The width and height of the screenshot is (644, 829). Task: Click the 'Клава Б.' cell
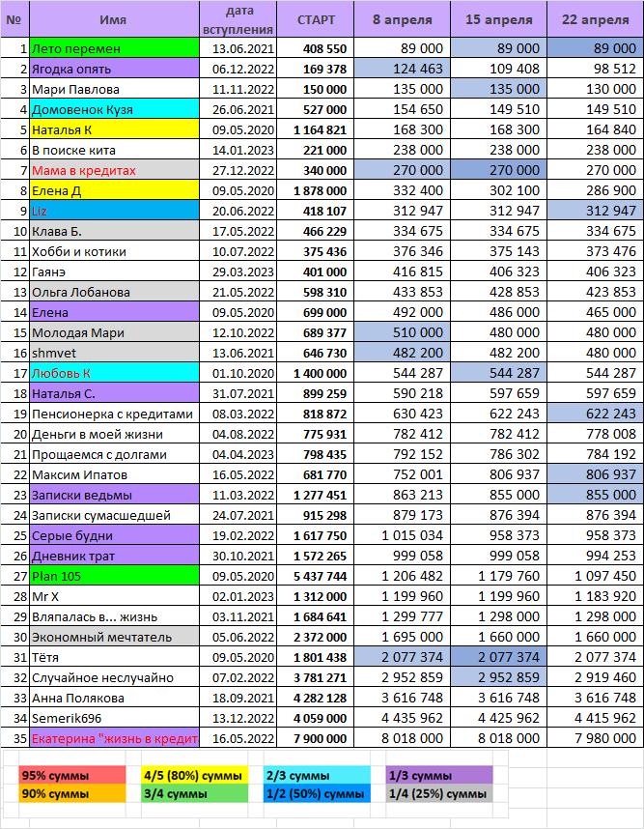click(114, 231)
